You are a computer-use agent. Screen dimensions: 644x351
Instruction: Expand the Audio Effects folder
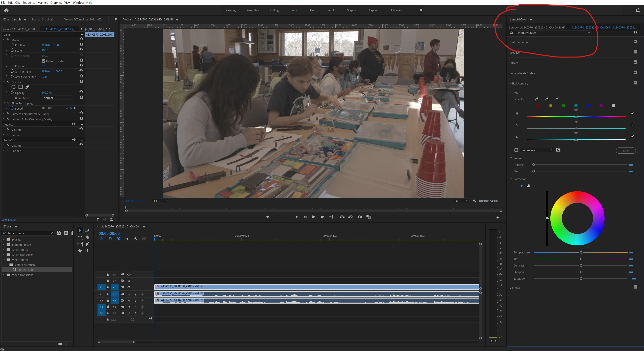point(4,250)
